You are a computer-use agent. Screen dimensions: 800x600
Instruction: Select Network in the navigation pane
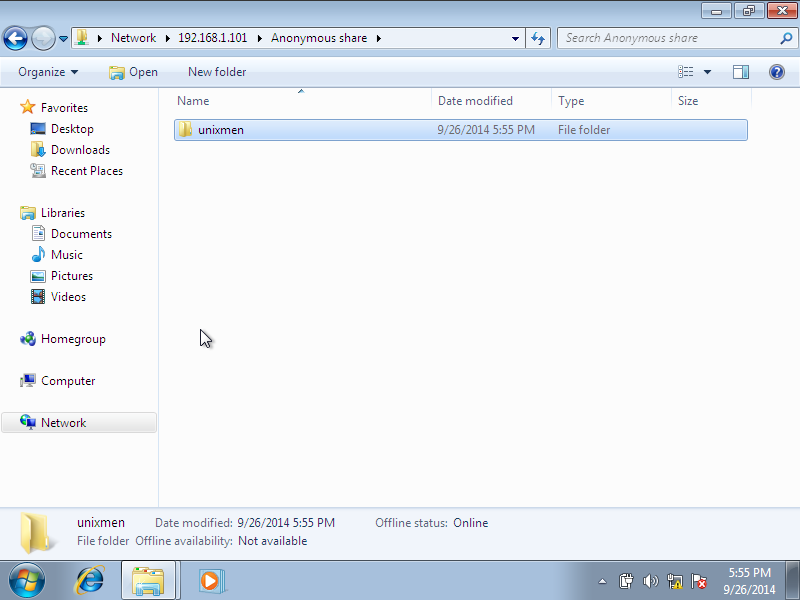63,422
